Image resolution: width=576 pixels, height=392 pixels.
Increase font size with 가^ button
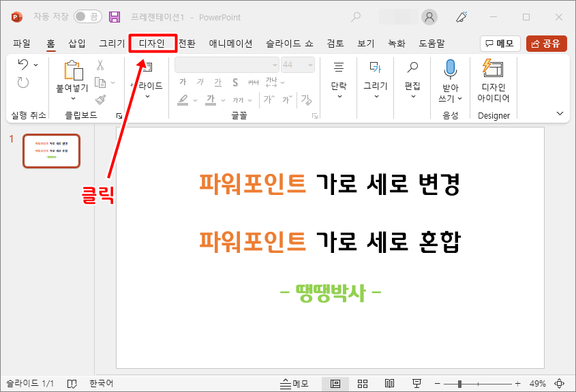pyautogui.click(x=269, y=100)
